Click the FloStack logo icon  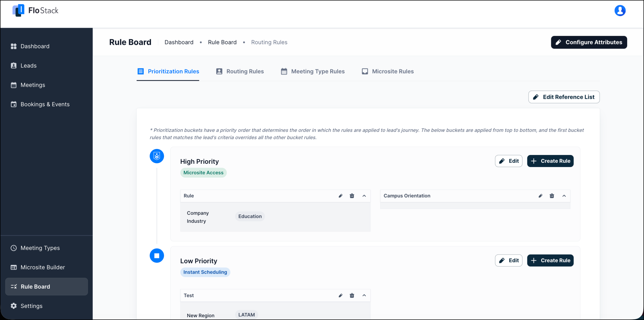[18, 10]
